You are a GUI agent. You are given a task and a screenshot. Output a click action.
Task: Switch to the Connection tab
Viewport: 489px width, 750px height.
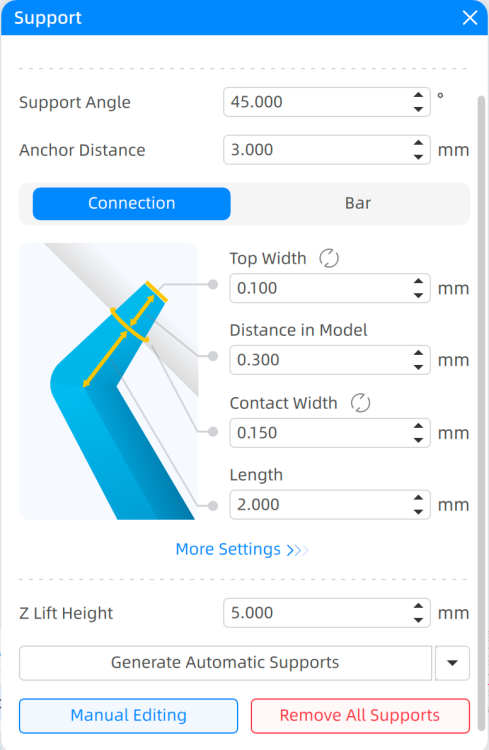[132, 203]
